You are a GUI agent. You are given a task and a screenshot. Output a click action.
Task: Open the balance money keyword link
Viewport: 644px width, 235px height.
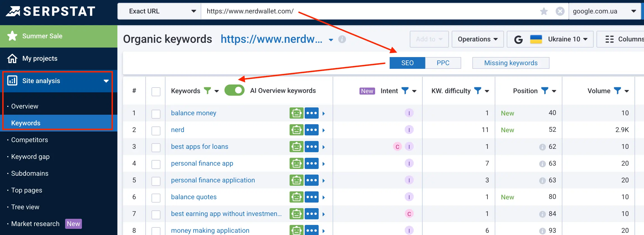pos(193,113)
